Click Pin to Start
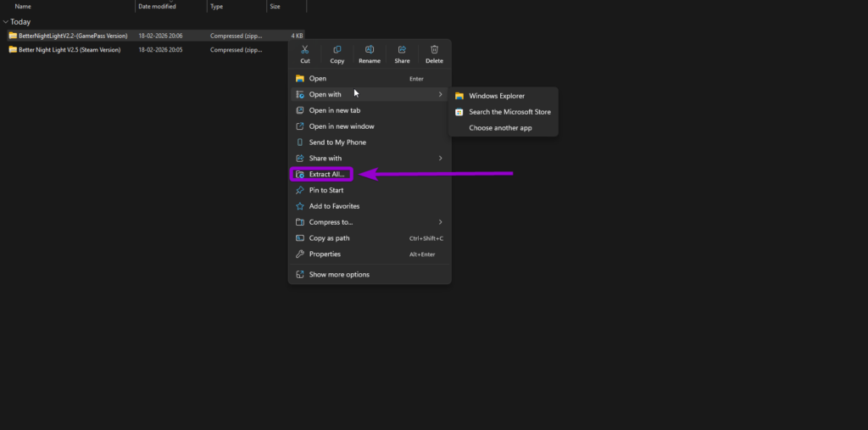 (x=327, y=190)
